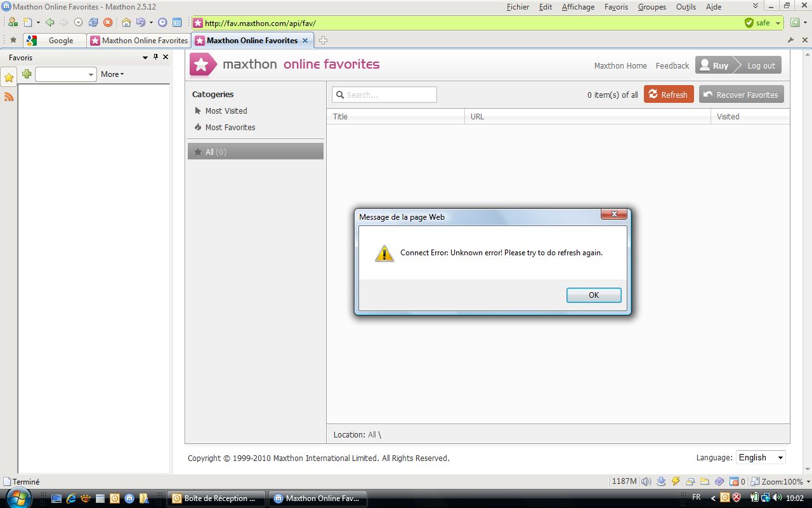Select the Most Favorites category

click(230, 127)
